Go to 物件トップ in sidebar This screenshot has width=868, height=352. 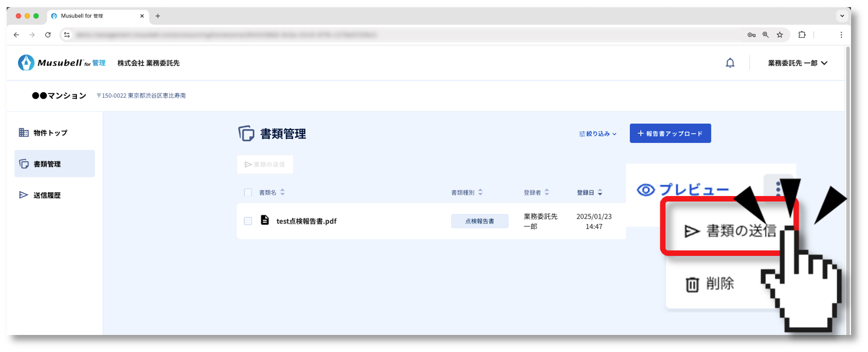point(50,133)
